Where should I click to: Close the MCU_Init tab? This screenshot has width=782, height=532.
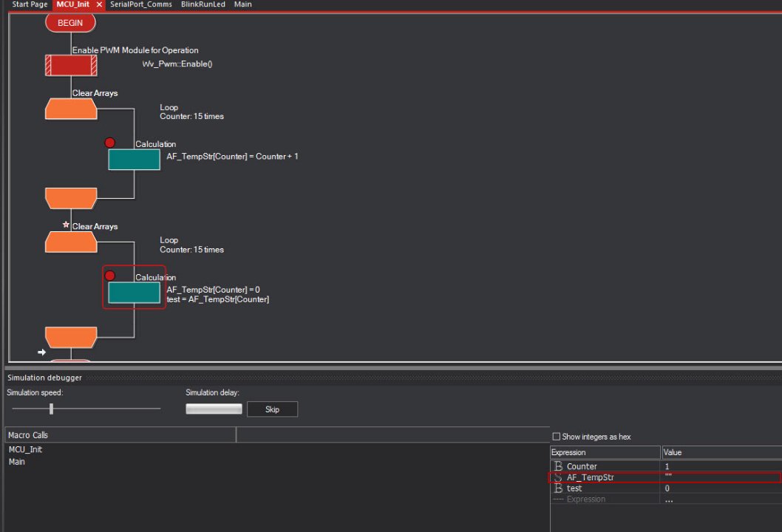[99, 4]
